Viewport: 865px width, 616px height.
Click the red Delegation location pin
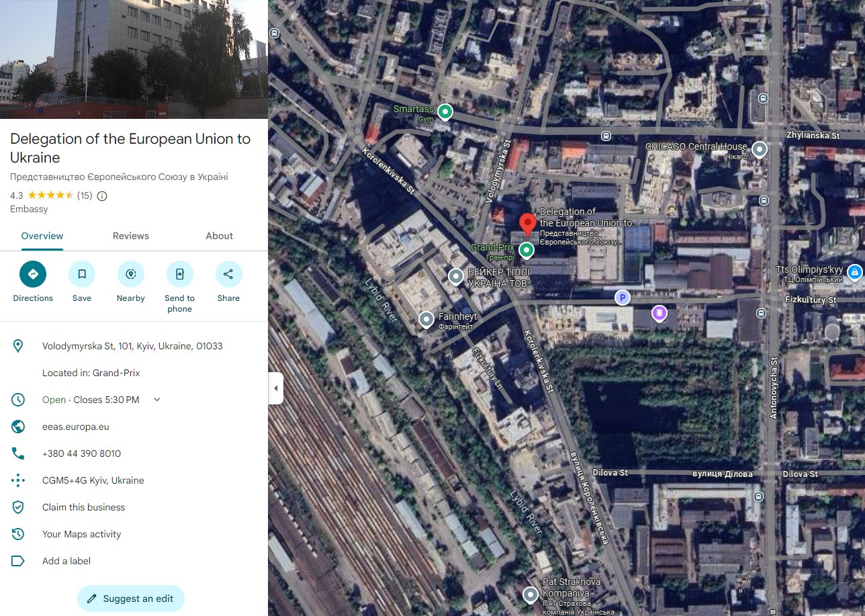click(528, 224)
